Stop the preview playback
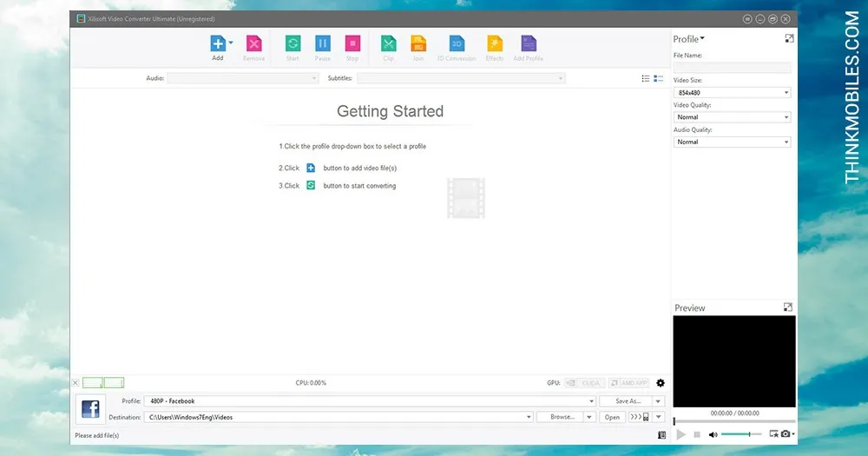 (x=697, y=435)
